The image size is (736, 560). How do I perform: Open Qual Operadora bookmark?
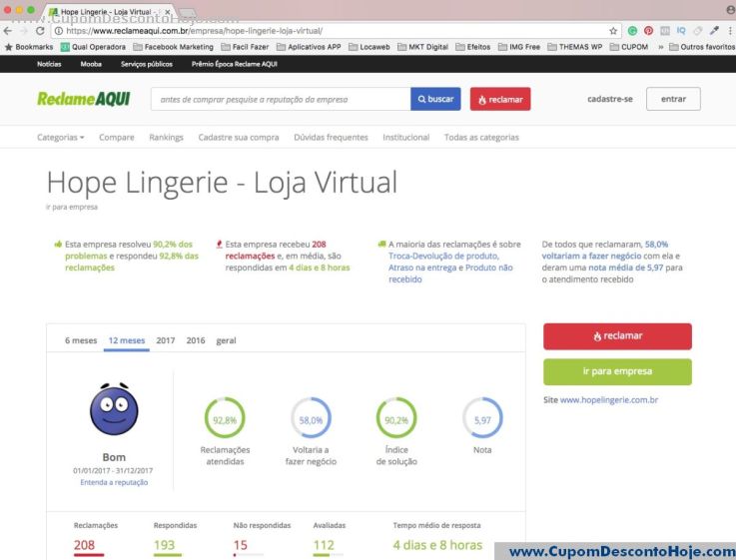tap(94, 47)
